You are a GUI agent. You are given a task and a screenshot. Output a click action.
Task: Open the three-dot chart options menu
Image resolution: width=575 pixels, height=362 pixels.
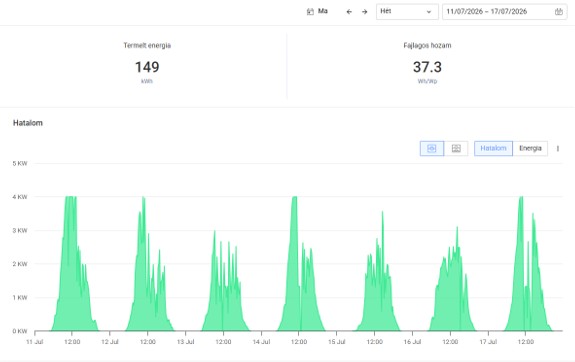[x=558, y=149]
